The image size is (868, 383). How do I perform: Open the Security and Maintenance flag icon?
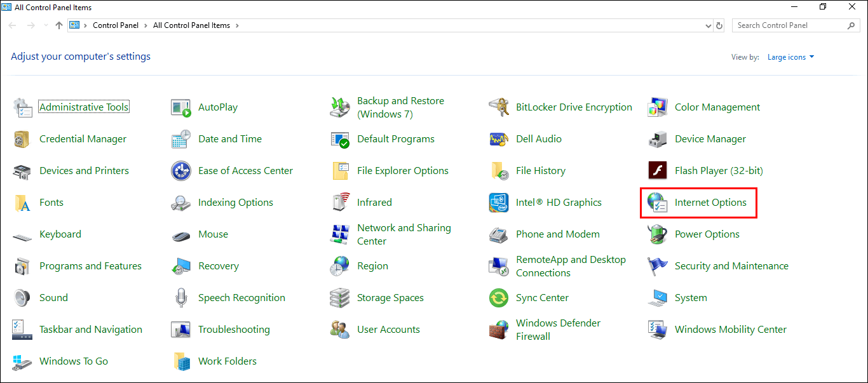(658, 266)
